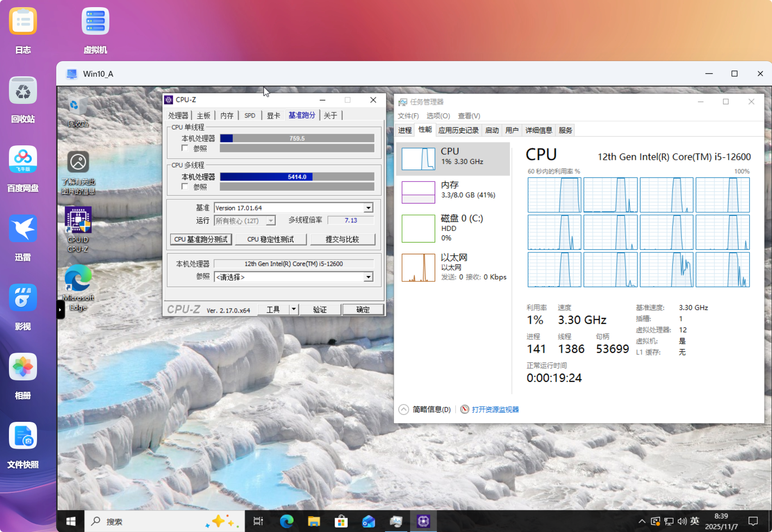Switch to 详细信息 tab in Task Manager

538,130
